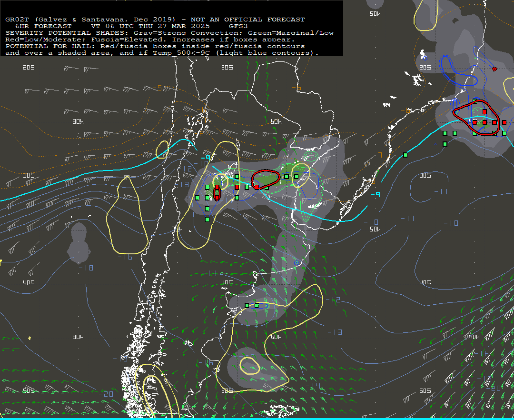Click the large yellow Pacific contour above the -16 label
This screenshot has height=420, width=514.
[x=127, y=215]
